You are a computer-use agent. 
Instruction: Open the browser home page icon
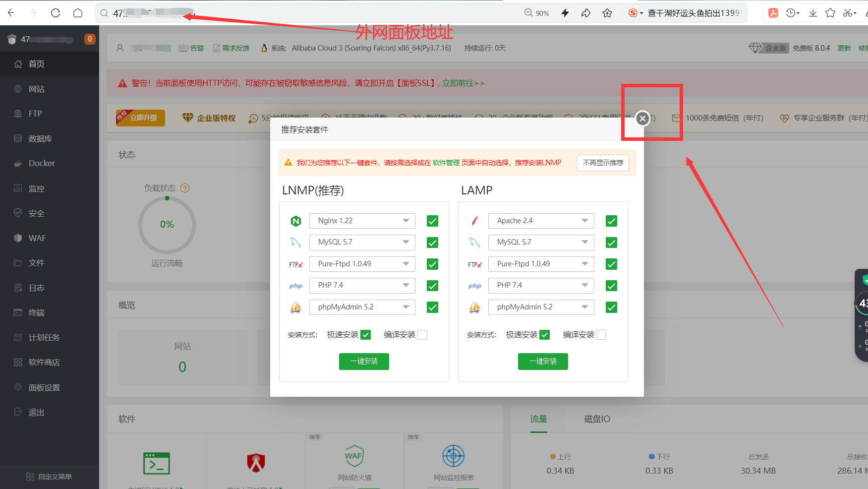(78, 13)
